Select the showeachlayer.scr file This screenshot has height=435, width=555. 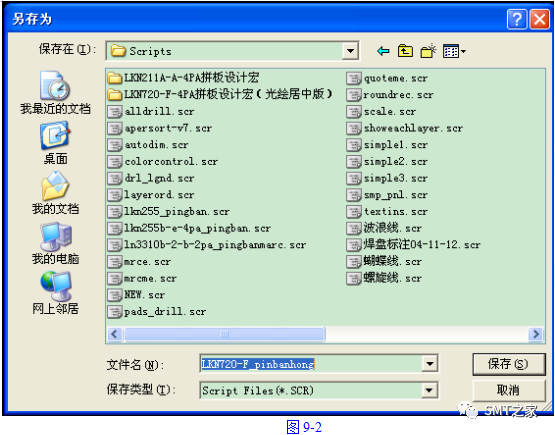point(405,128)
